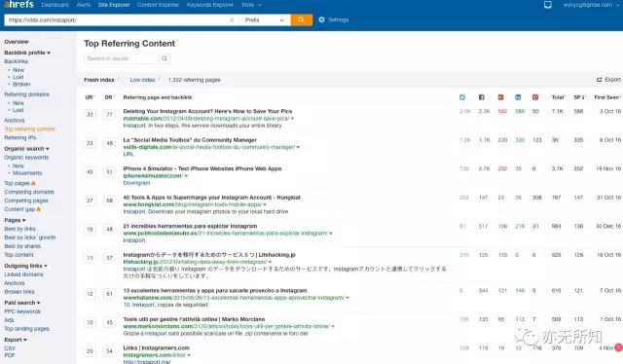The image size is (623, 364).
Task: Collapse the Backlink profile section
Action: coord(27,53)
